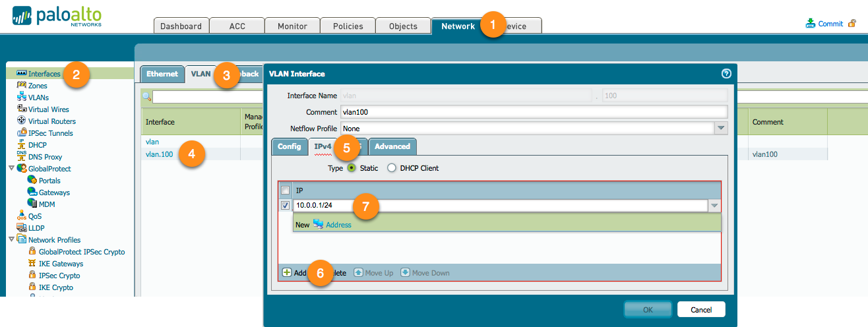The image size is (868, 327).
Task: Click into the Comment text field
Action: [534, 112]
